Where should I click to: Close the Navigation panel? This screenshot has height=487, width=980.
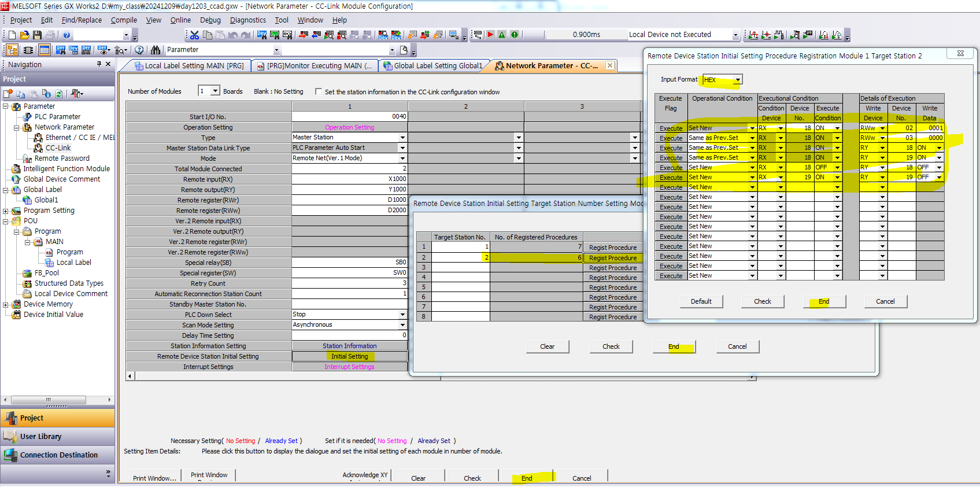pos(108,64)
